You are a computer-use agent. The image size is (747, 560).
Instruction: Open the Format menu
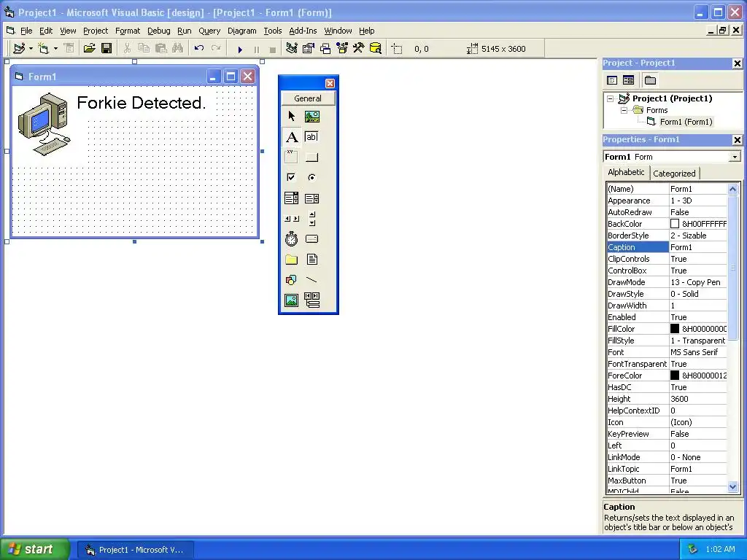point(128,31)
